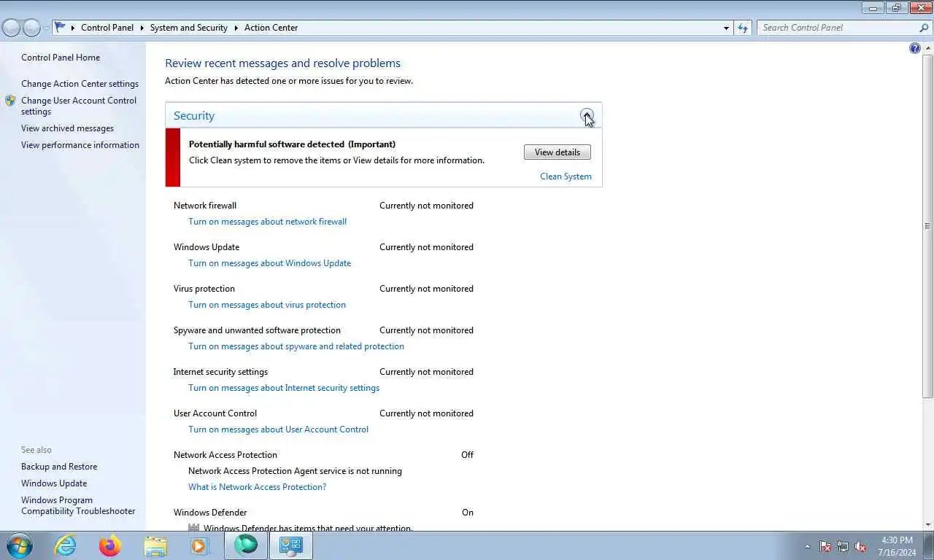Turn on messages about network firewall
Image resolution: width=934 pixels, height=560 pixels.
pos(267,222)
